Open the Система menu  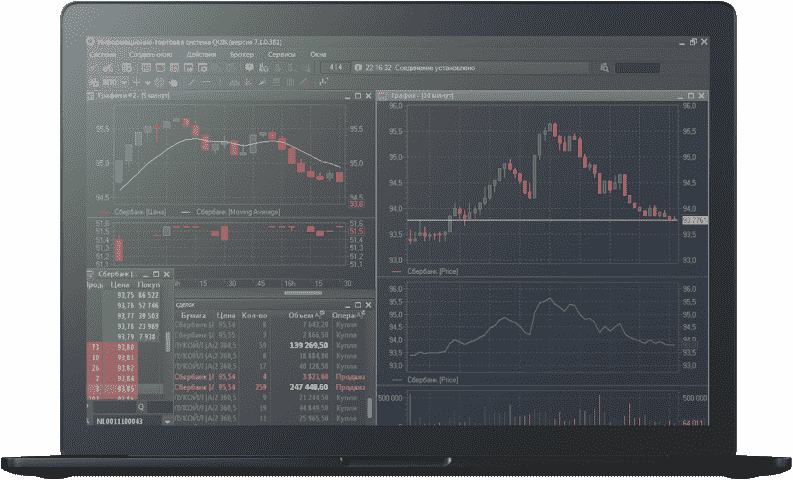click(101, 53)
